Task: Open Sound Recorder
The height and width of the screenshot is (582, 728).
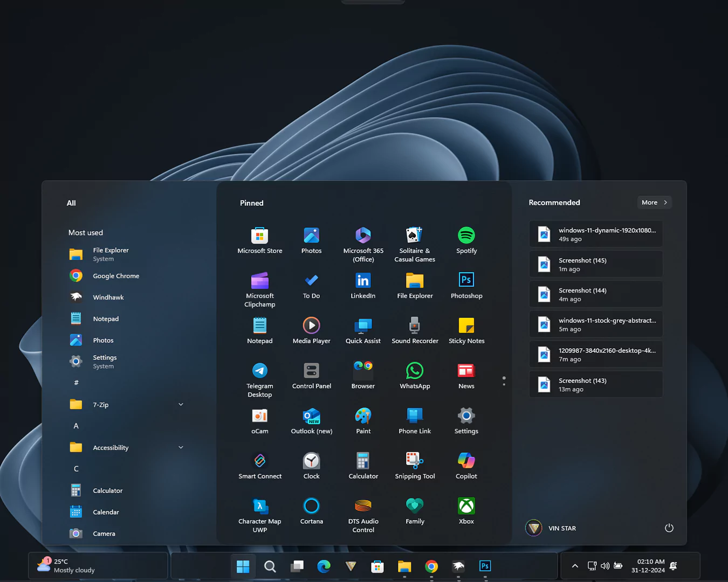Action: [x=415, y=331]
